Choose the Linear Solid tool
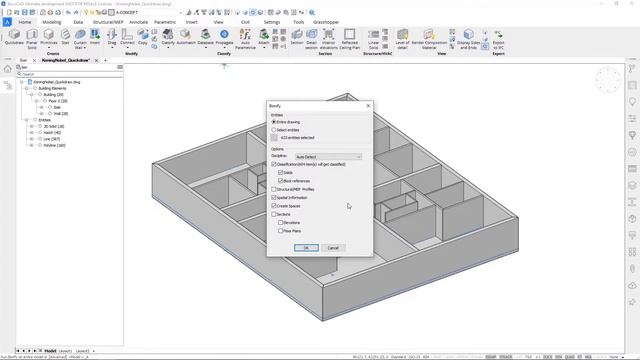The width and height of the screenshot is (640, 360). point(373,39)
